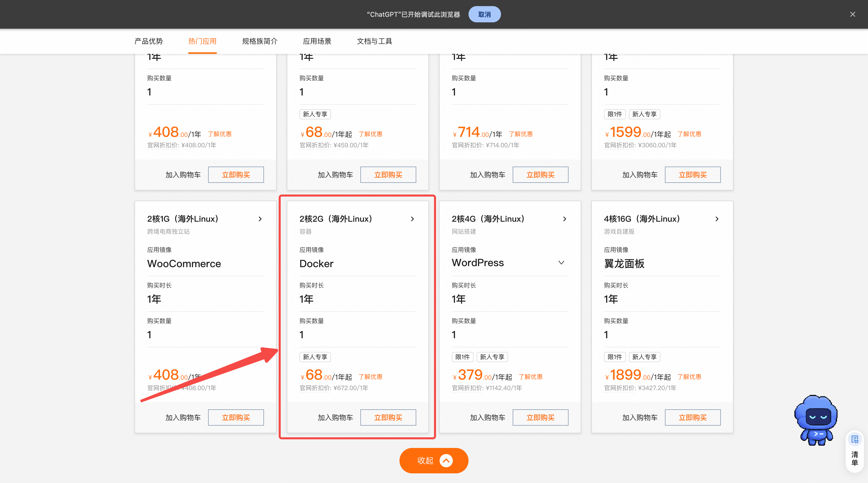Viewport: 868px width, 483px height.
Task: Click the 2核2G（海外Linux）card title
Action: click(336, 219)
